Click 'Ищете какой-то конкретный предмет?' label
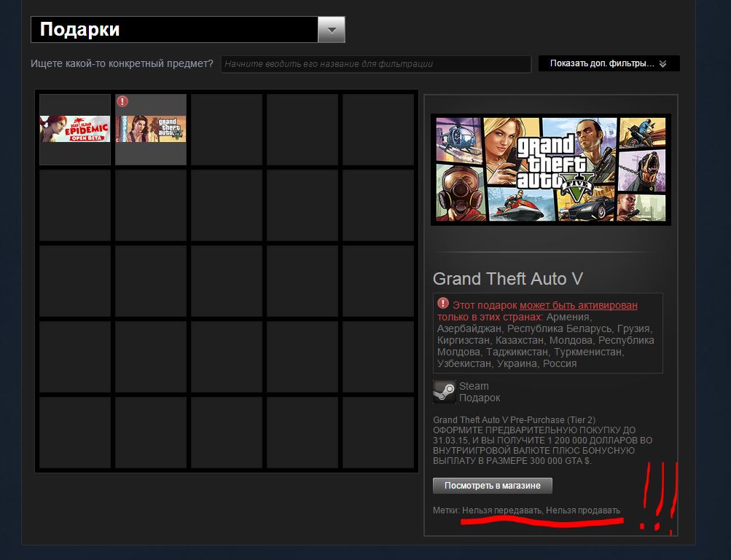The height and width of the screenshot is (560, 731). click(x=122, y=63)
